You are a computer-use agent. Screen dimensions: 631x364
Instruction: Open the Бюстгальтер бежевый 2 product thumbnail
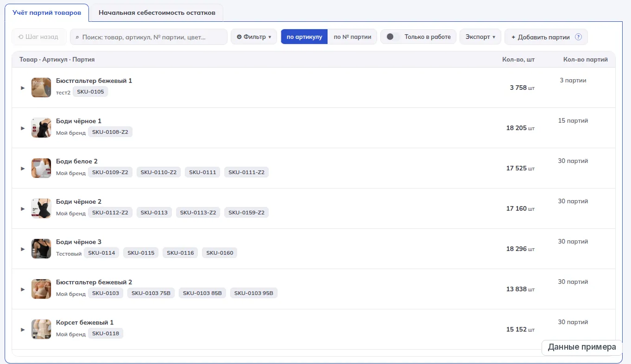click(x=41, y=289)
